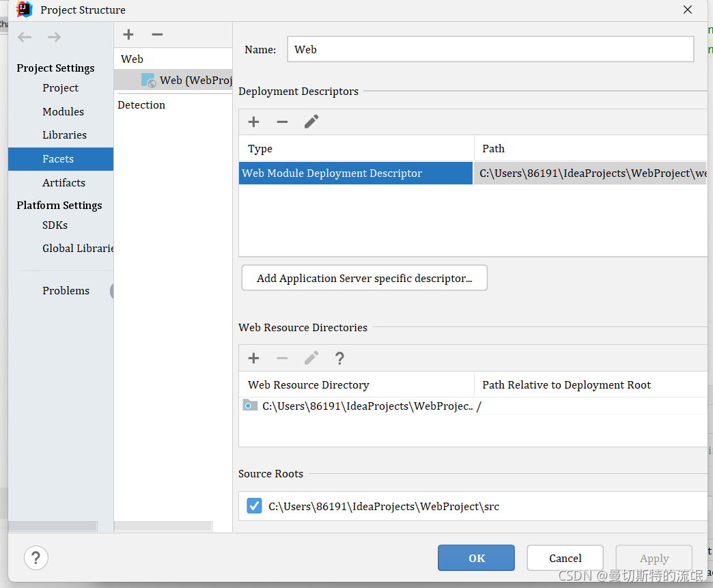This screenshot has height=588, width=713.
Task: Remove the web resource directory
Action: click(x=282, y=359)
